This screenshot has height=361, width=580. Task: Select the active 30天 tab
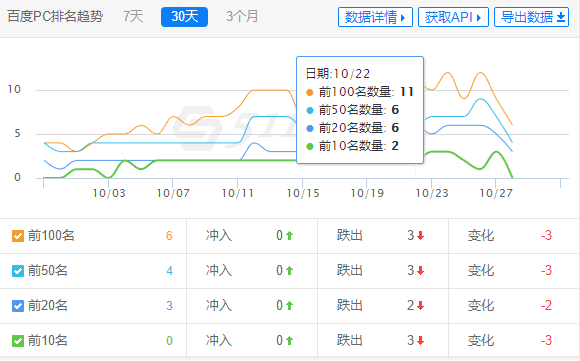coord(184,17)
